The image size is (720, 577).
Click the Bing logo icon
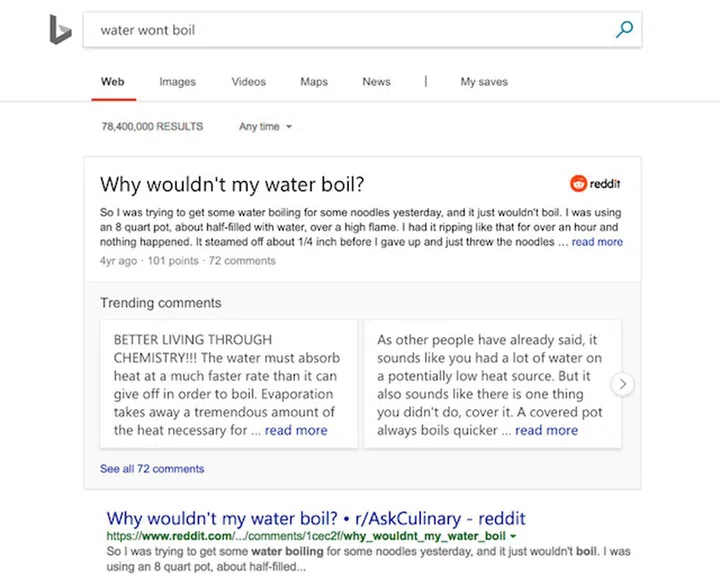60,30
